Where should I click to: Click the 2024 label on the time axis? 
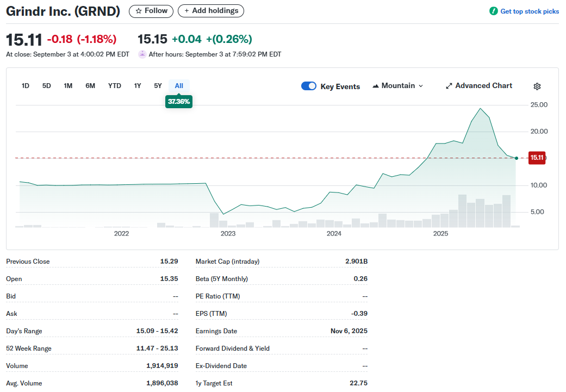334,234
